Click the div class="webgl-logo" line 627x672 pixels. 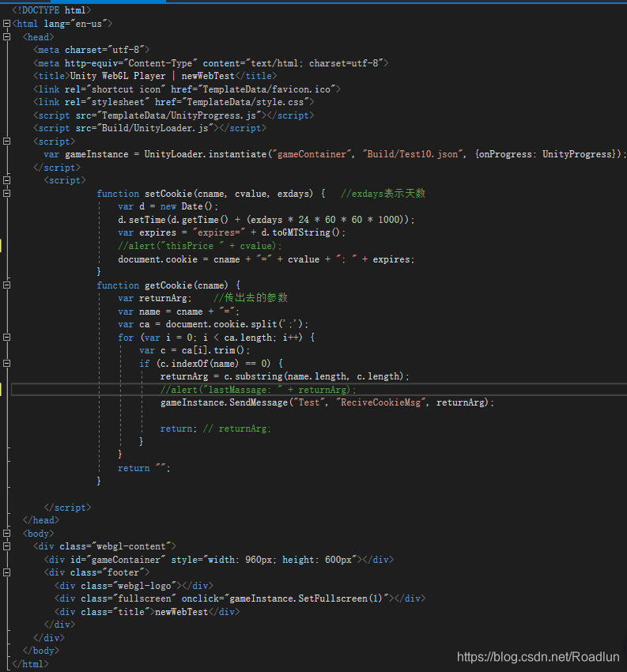pos(134,586)
